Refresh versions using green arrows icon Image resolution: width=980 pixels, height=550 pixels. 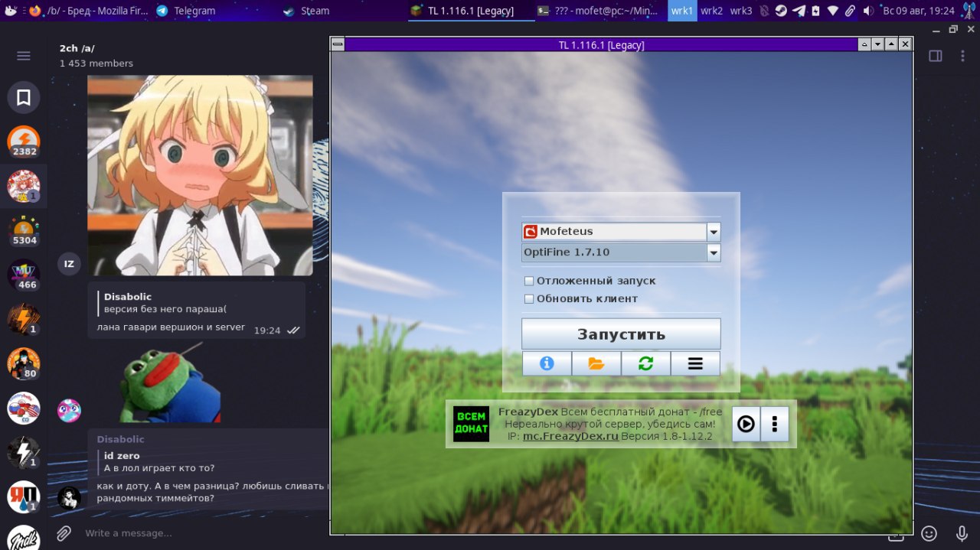[645, 364]
